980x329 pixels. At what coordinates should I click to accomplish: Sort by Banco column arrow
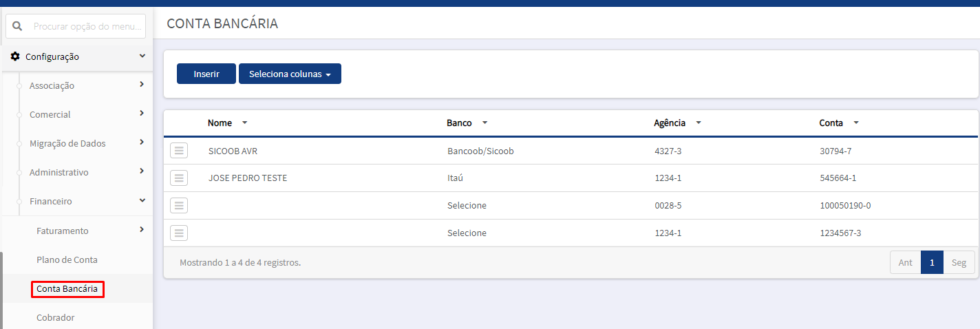[484, 123]
